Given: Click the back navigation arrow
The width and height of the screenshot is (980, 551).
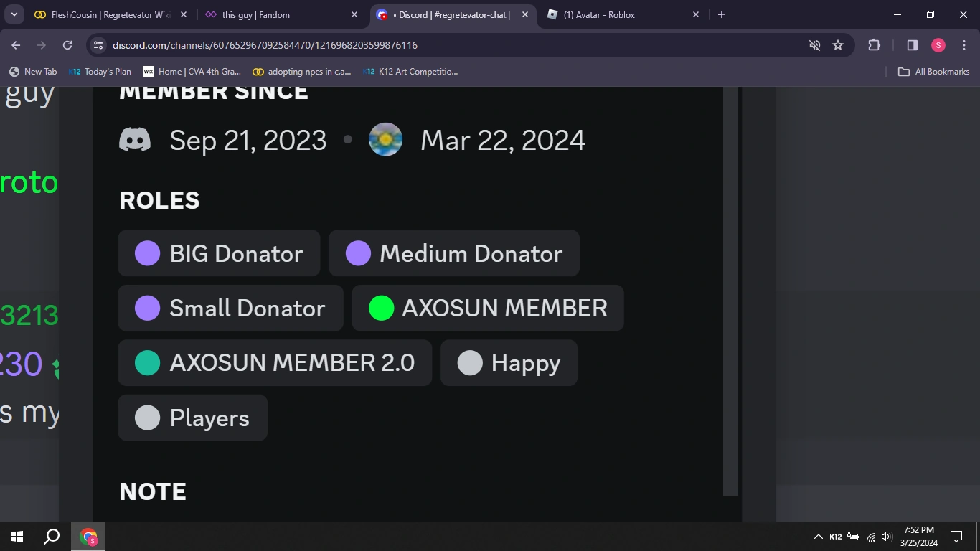Looking at the screenshot, I should point(16,44).
